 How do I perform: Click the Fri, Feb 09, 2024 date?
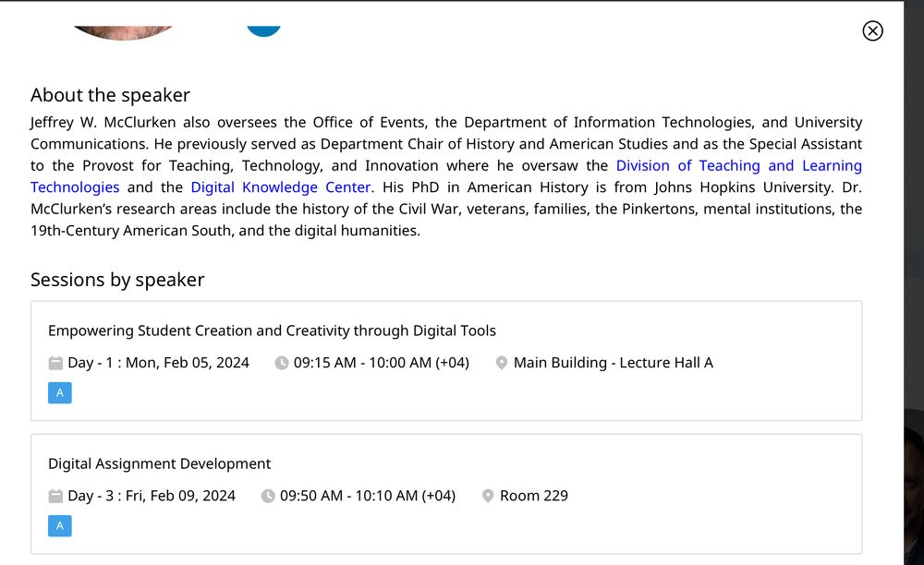click(x=180, y=496)
